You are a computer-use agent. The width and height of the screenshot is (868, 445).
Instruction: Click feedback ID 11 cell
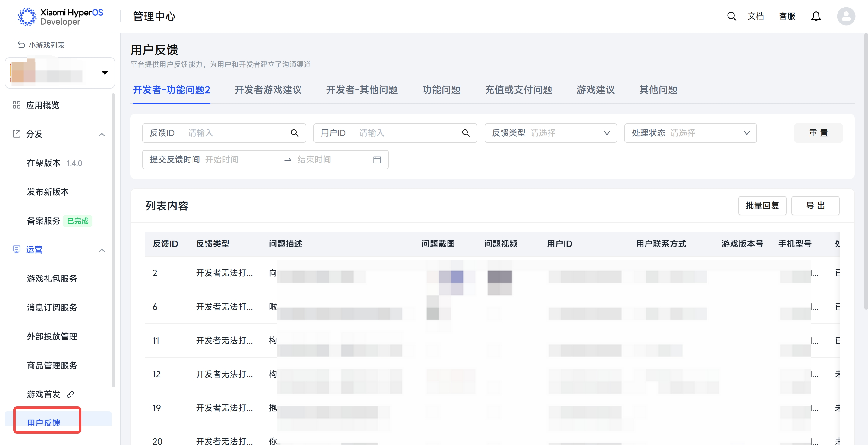click(156, 341)
